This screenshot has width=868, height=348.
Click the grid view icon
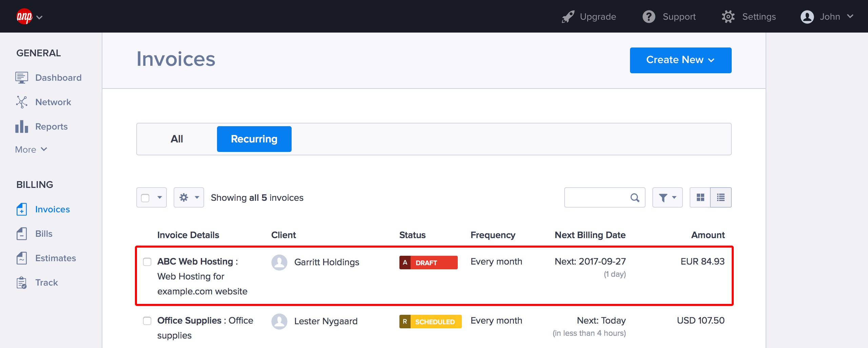point(700,197)
